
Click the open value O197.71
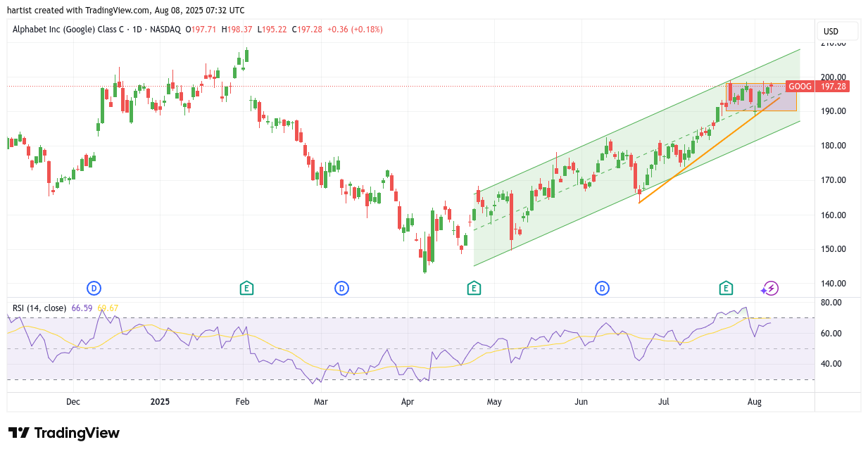pyautogui.click(x=202, y=30)
